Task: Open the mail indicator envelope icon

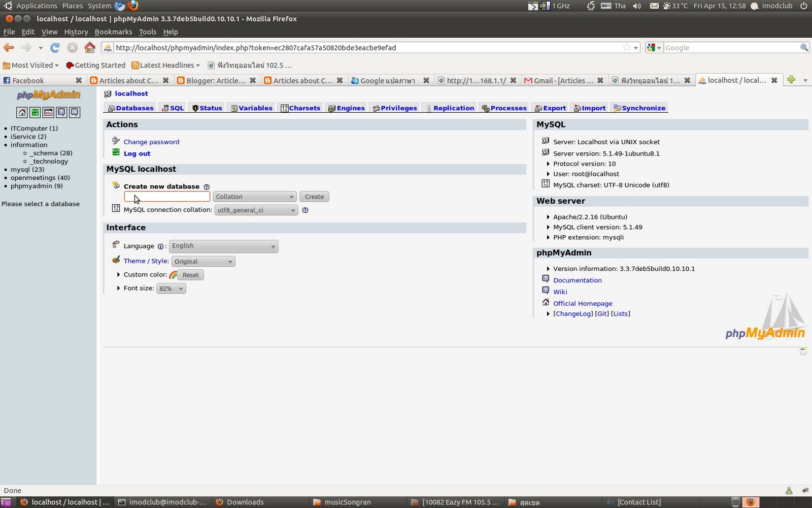Action: click(654, 6)
